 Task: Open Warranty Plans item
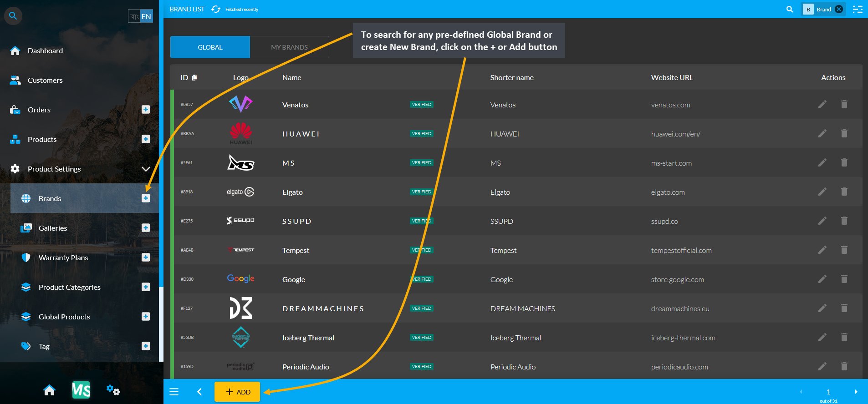[63, 258]
